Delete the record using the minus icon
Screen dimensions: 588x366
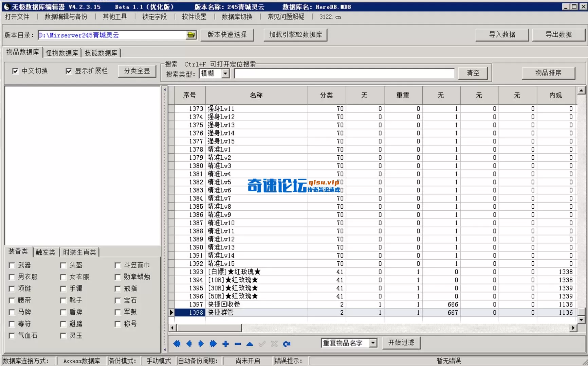(238, 344)
